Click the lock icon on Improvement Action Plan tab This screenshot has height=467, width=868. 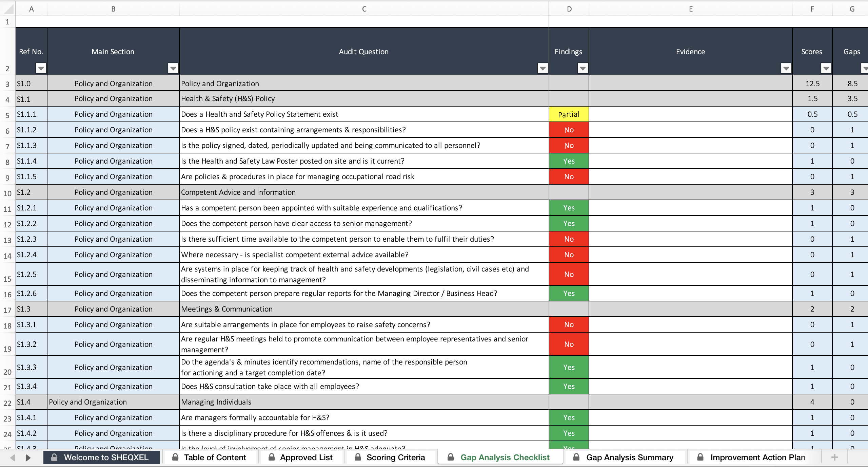click(x=700, y=457)
